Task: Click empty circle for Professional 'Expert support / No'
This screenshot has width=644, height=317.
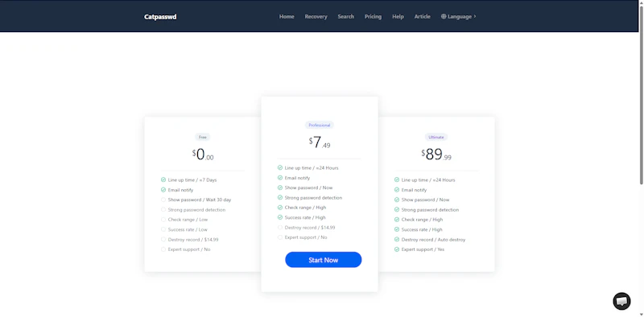Action: [280, 237]
